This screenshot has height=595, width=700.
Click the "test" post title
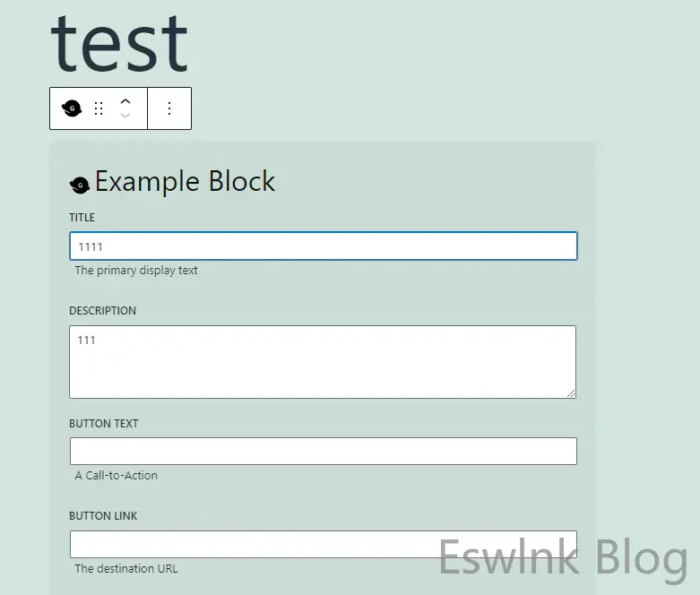(x=119, y=40)
